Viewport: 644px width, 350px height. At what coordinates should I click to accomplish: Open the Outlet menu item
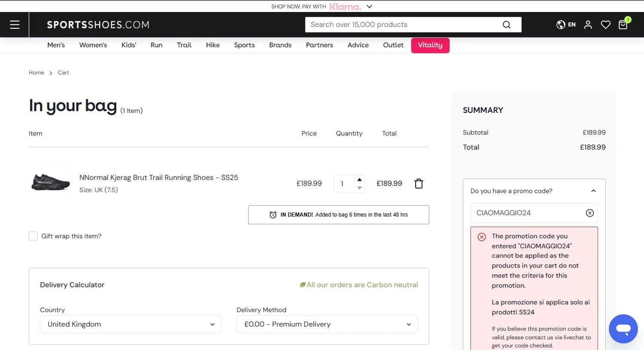[393, 45]
